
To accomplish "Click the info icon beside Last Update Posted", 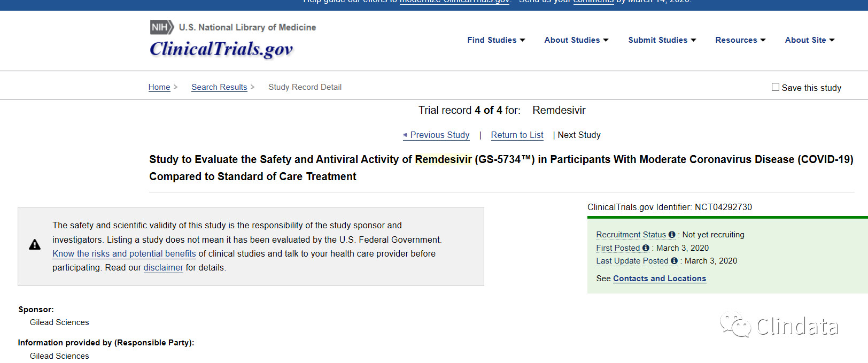I will [x=674, y=261].
